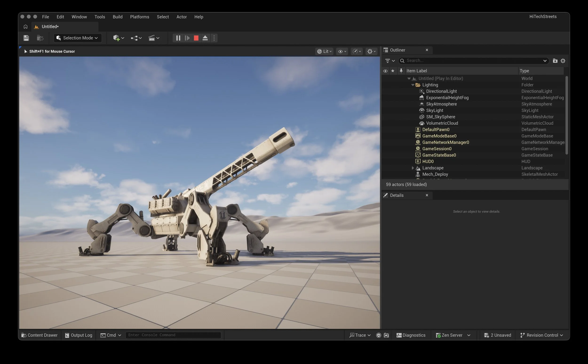
Task: Stop the Play In Editor session
Action: pos(196,38)
